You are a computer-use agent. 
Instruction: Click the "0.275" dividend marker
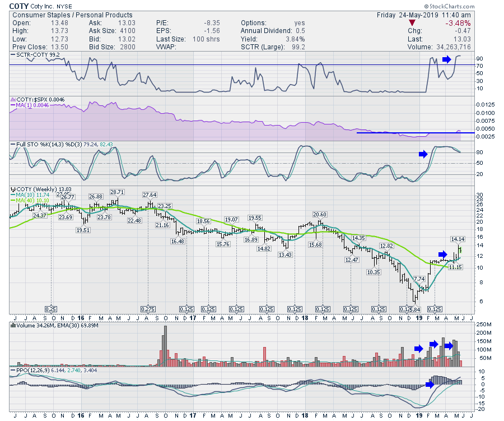pyautogui.click(x=148, y=309)
